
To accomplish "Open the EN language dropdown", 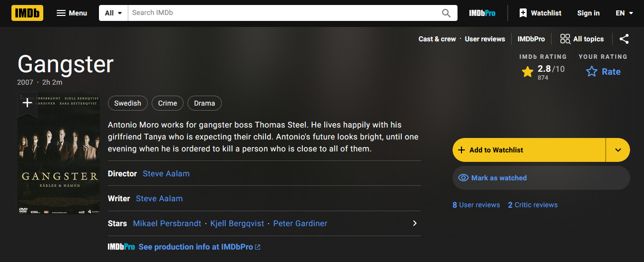I will point(624,13).
